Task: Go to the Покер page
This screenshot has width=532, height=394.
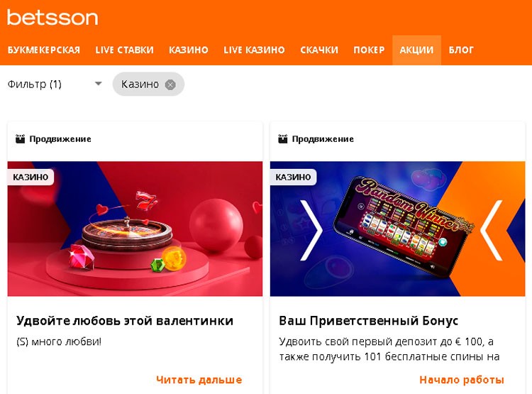Action: (369, 50)
